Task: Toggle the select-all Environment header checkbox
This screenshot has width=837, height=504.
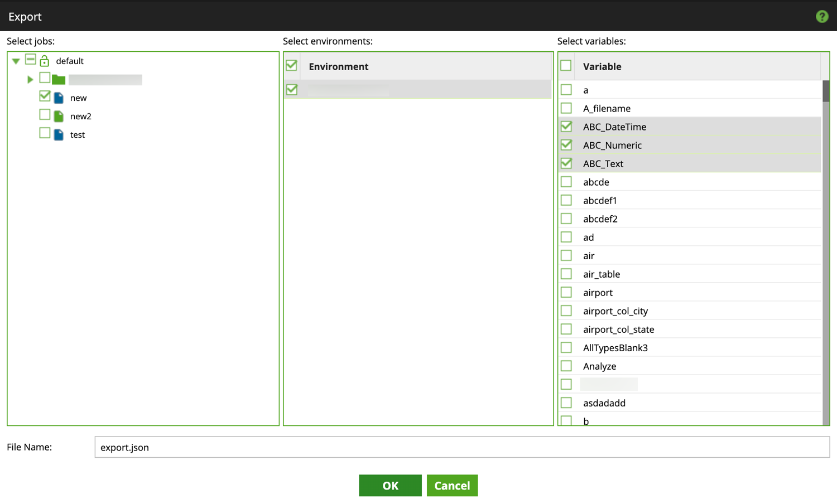Action: 291,65
